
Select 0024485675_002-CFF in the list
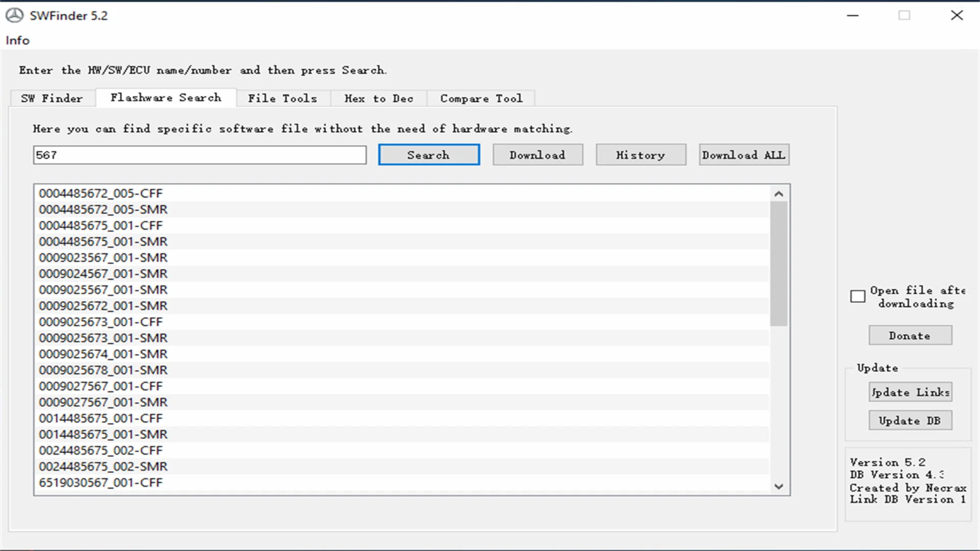point(402,451)
